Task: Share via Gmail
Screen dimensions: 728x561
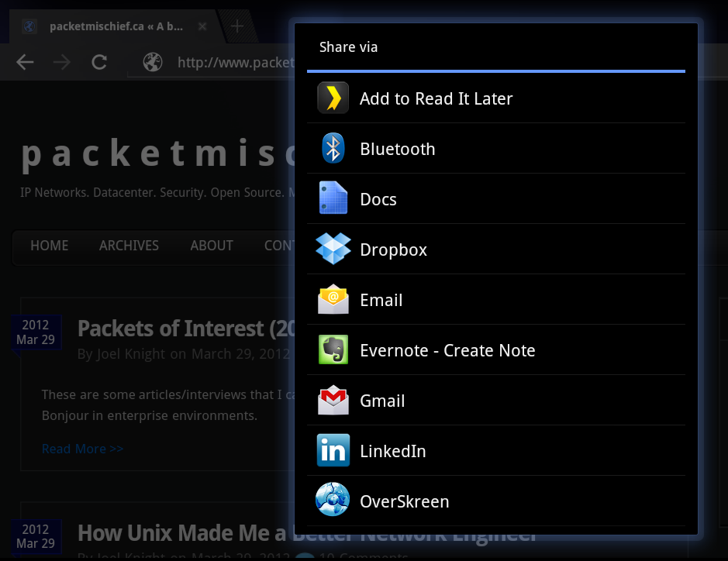Action: 496,400
